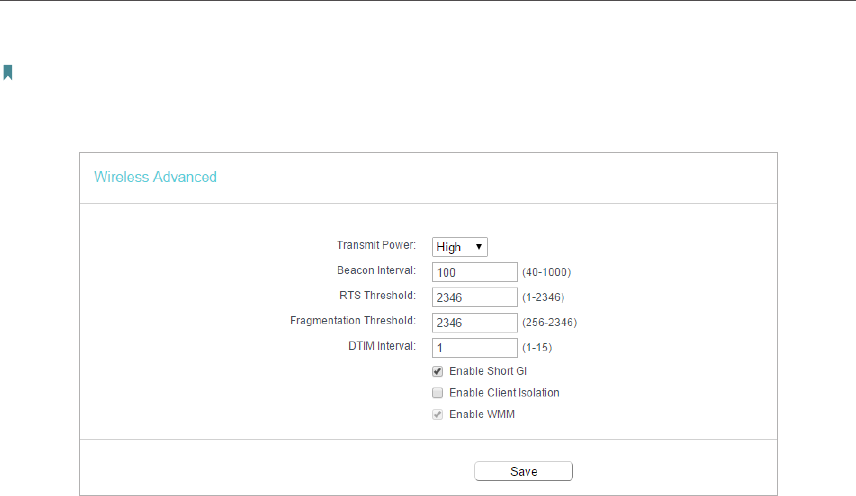Click the RTS Threshold input field
The image size is (856, 496).
474,297
